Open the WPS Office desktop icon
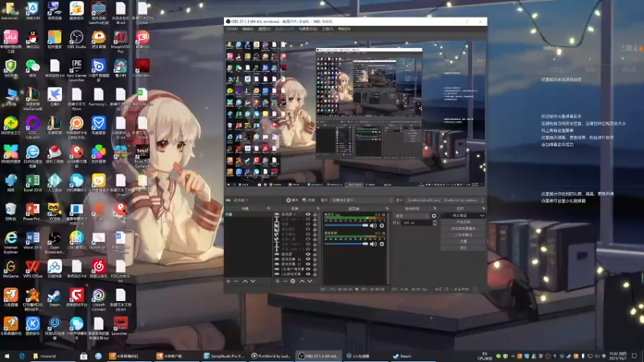The height and width of the screenshot is (362, 644). (x=32, y=269)
